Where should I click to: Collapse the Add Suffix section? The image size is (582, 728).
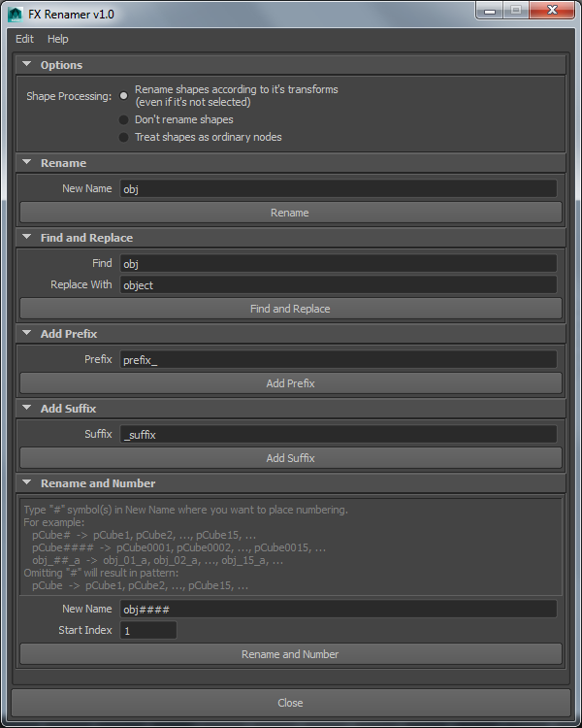coord(27,409)
